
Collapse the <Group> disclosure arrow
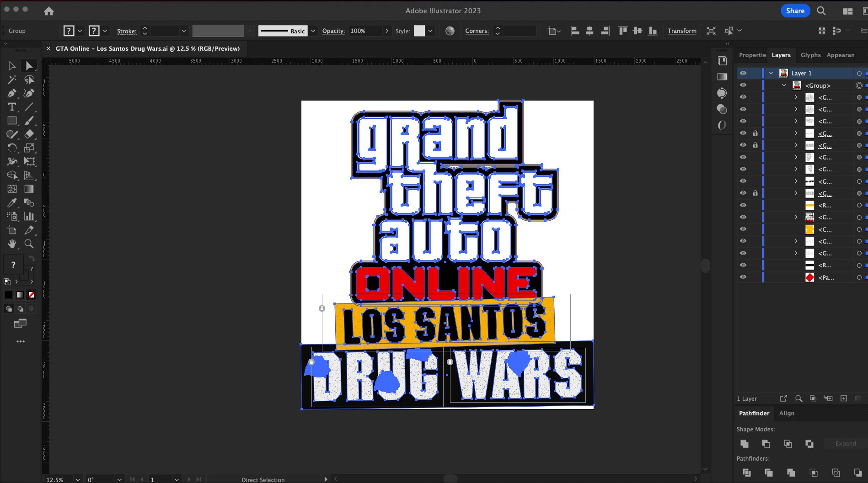coord(784,85)
